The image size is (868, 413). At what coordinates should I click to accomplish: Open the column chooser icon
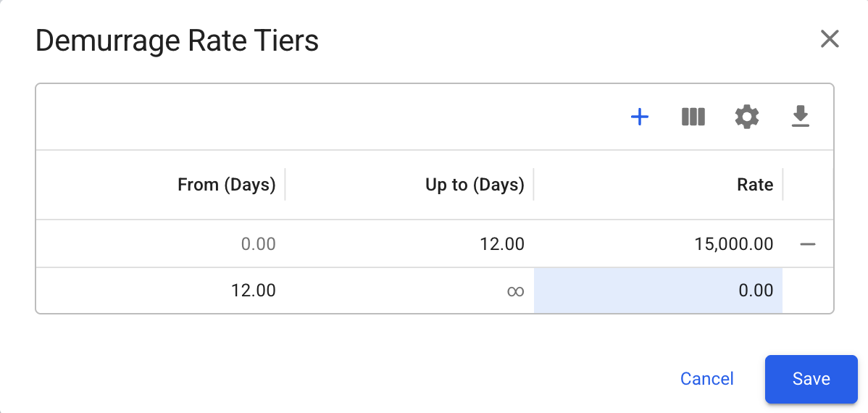pos(693,117)
